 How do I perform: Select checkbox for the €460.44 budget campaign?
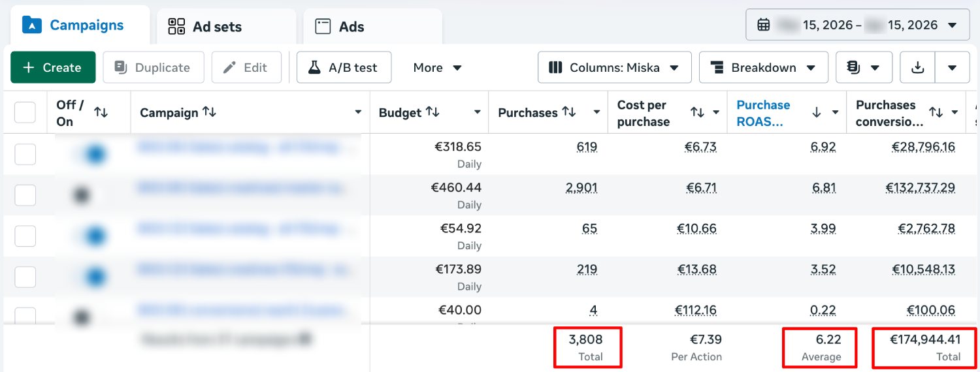coord(25,194)
